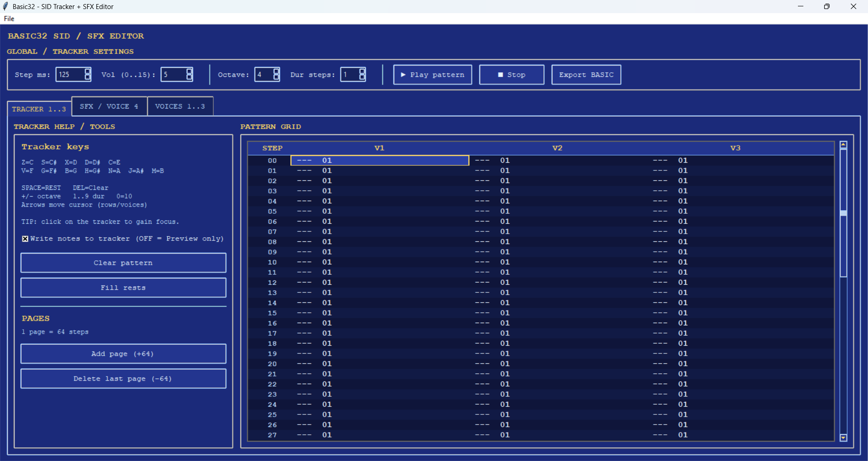
Task: Select V2 cell in step 05
Action: (x=557, y=211)
